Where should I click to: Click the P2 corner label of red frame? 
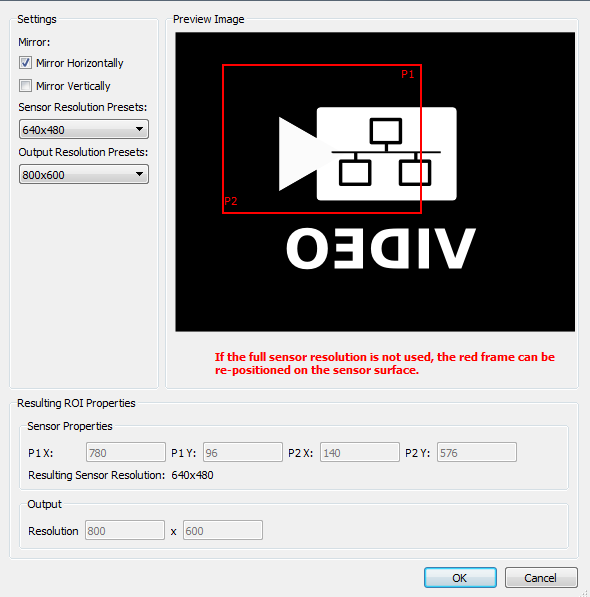(231, 201)
